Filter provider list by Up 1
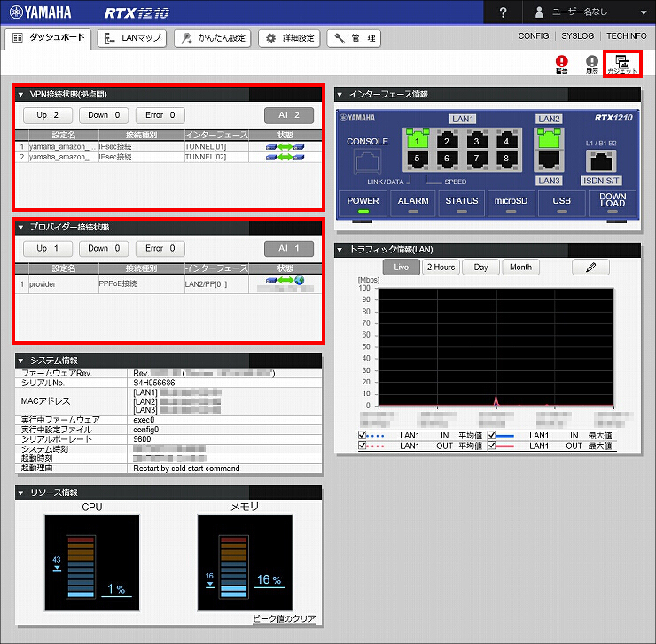 [48, 248]
